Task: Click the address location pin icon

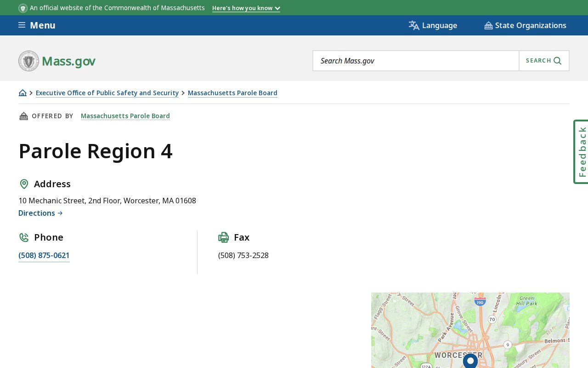Action: (24, 184)
